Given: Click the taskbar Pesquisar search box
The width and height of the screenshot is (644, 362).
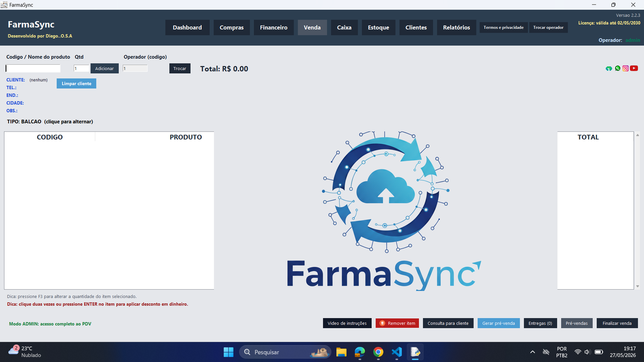Looking at the screenshot, I should (x=285, y=352).
